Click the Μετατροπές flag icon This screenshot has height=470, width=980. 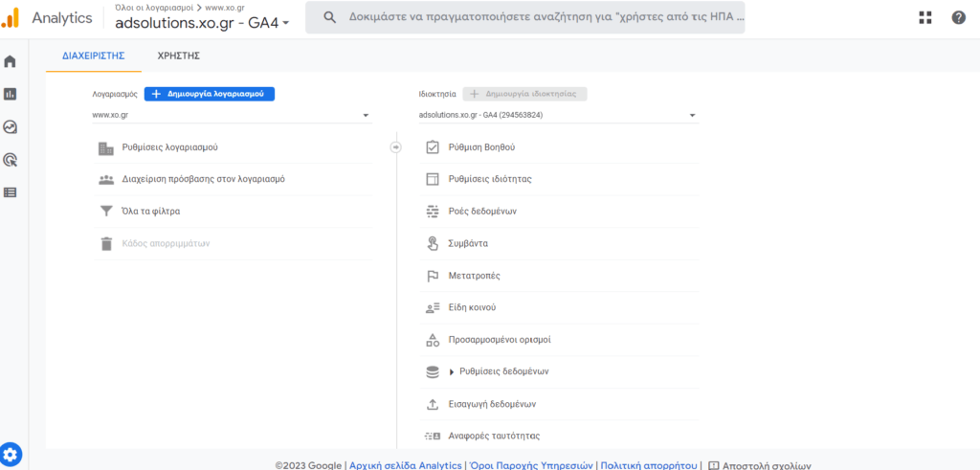tap(433, 276)
